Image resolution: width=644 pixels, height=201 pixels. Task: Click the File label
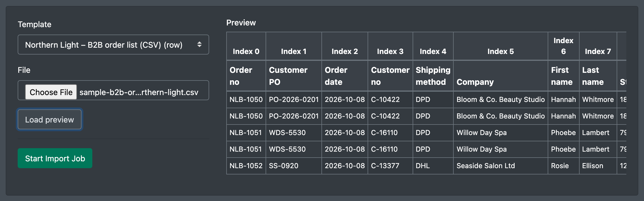tap(24, 70)
